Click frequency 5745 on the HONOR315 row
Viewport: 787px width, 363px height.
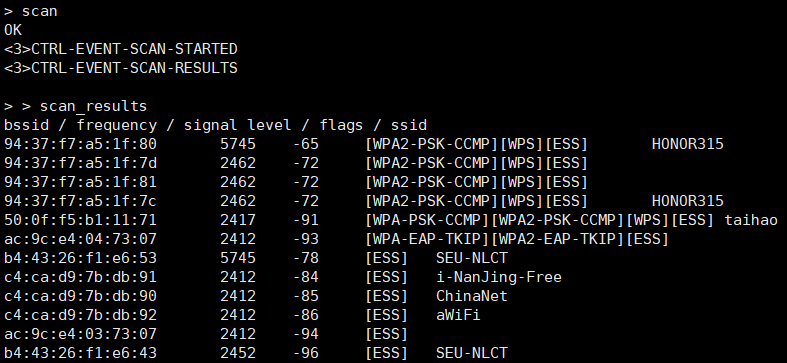(x=238, y=144)
